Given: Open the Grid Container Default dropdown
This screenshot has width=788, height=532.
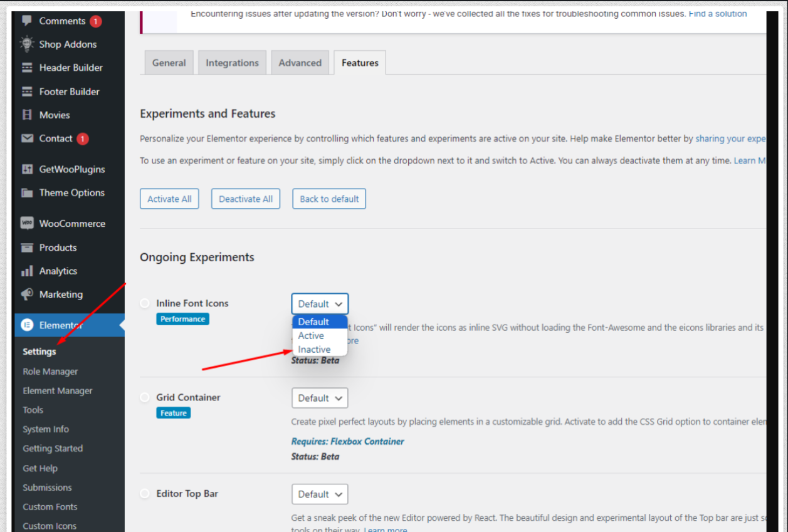Looking at the screenshot, I should pos(320,398).
